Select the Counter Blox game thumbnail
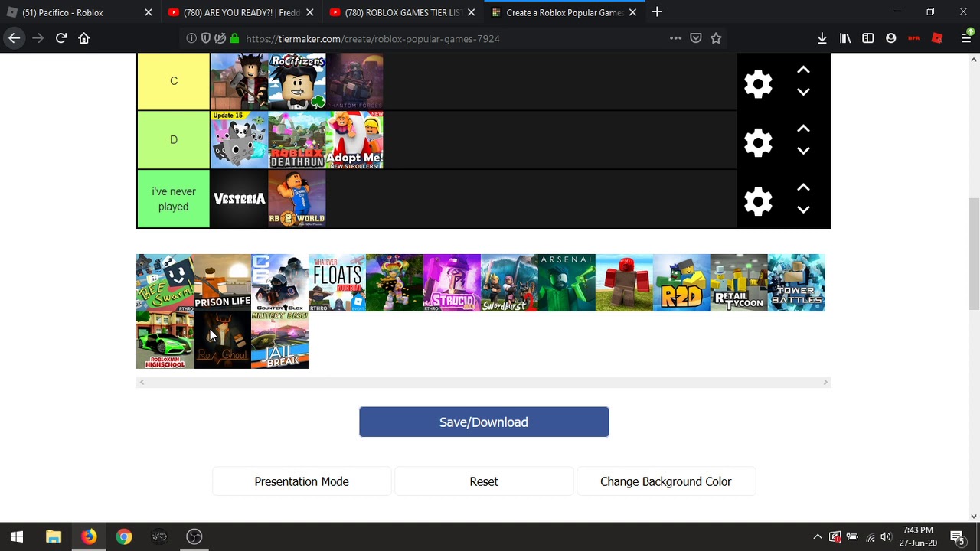980x551 pixels. click(279, 282)
